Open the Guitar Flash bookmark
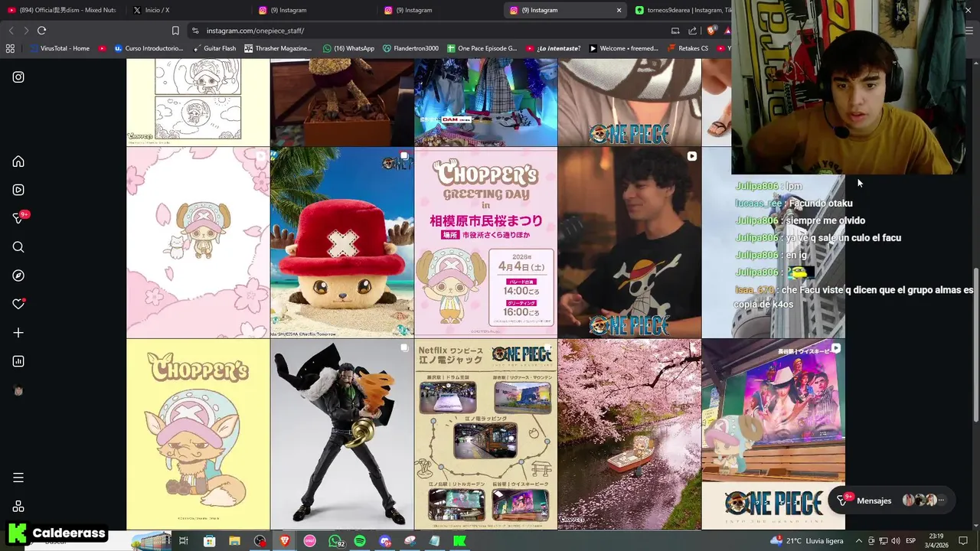 click(214, 48)
